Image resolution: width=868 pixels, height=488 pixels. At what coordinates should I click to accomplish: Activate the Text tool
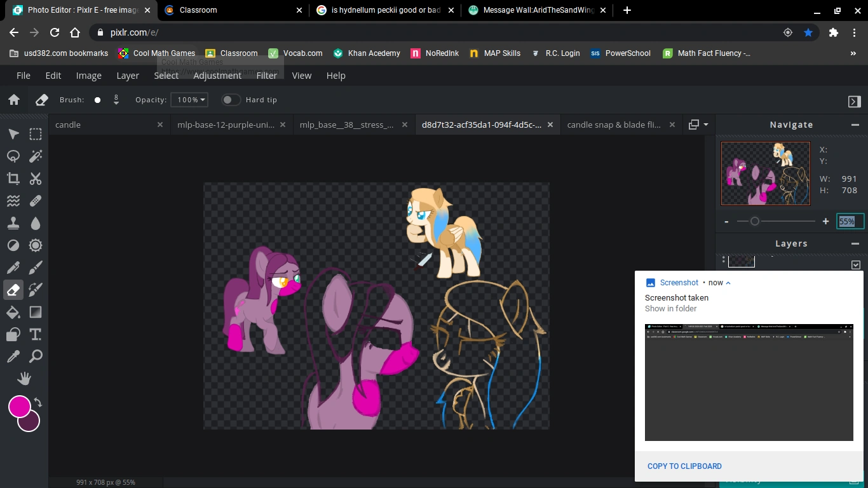[x=36, y=334]
